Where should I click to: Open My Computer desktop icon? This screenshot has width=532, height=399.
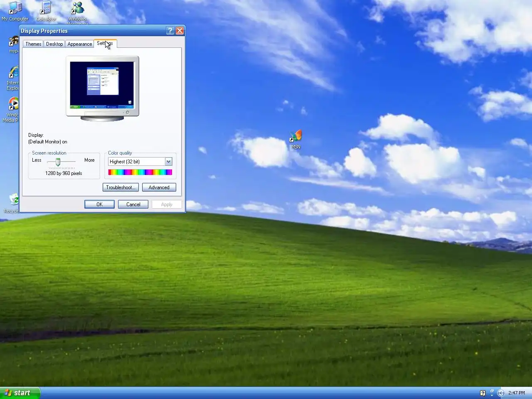click(x=15, y=11)
